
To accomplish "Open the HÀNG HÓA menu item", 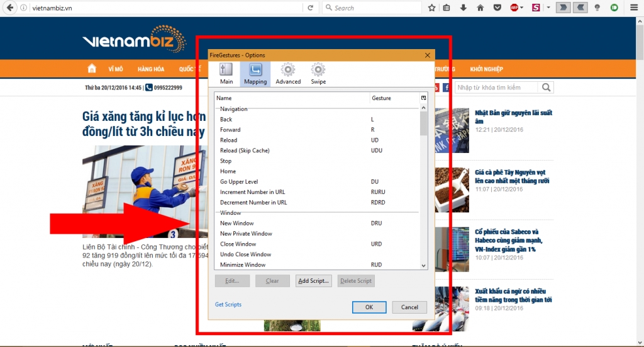I will (151, 69).
